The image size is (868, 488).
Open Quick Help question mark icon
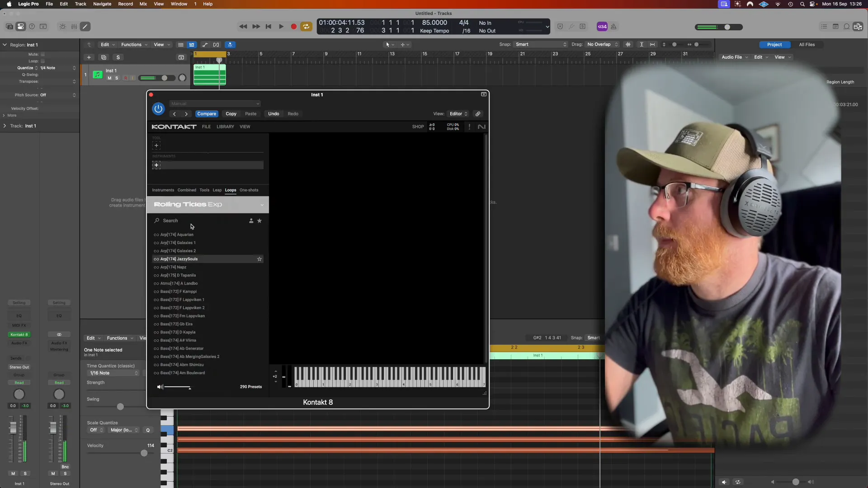coord(32,27)
